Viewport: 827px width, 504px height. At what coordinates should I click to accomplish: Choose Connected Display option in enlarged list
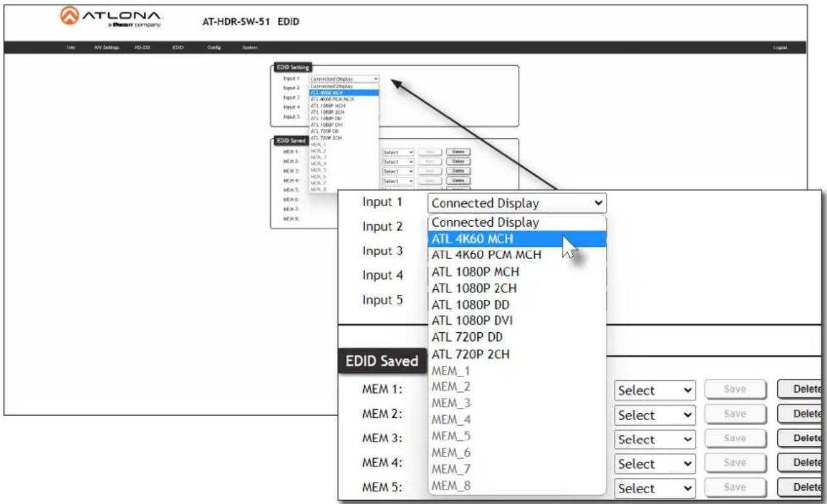(517, 222)
